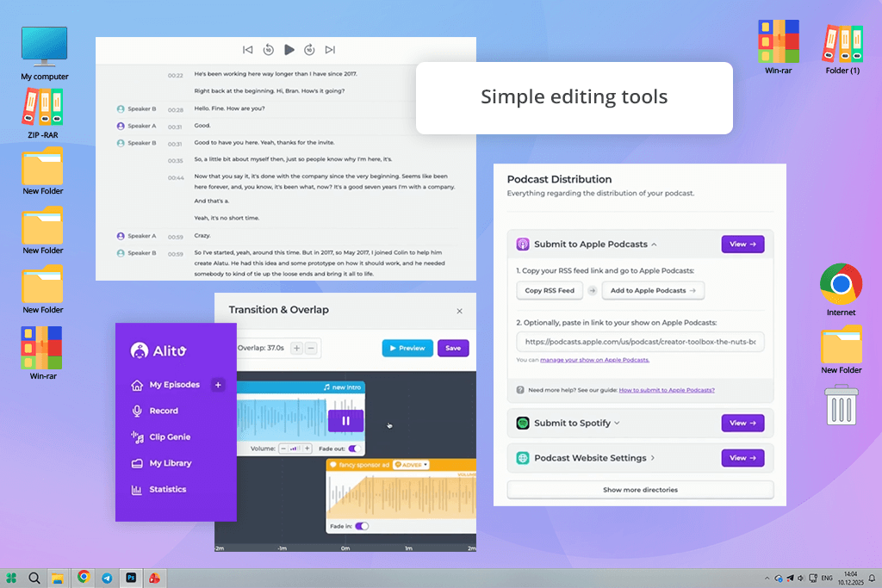Open the ADVER type dropdown on sponsor clip
The width and height of the screenshot is (882, 588).
[x=411, y=465]
